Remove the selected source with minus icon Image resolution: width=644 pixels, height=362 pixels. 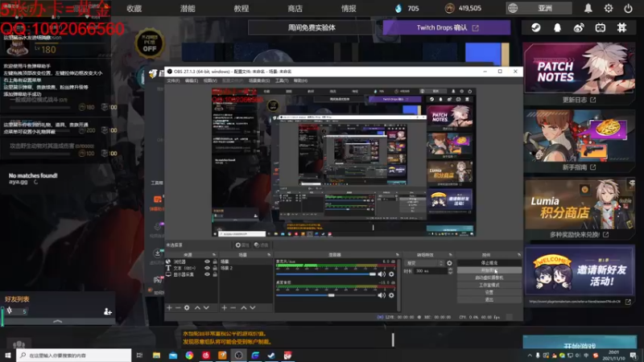click(x=178, y=307)
